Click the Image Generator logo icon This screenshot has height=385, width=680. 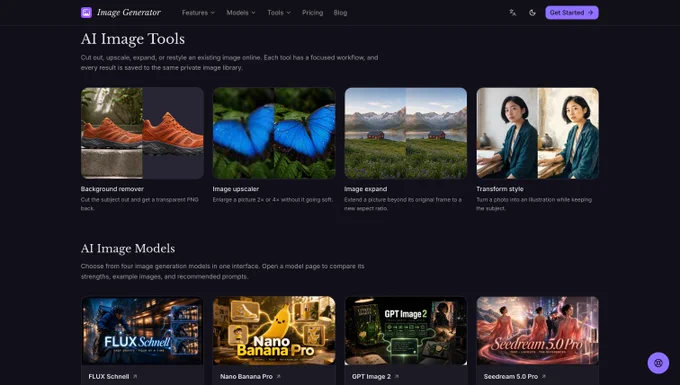tap(86, 13)
